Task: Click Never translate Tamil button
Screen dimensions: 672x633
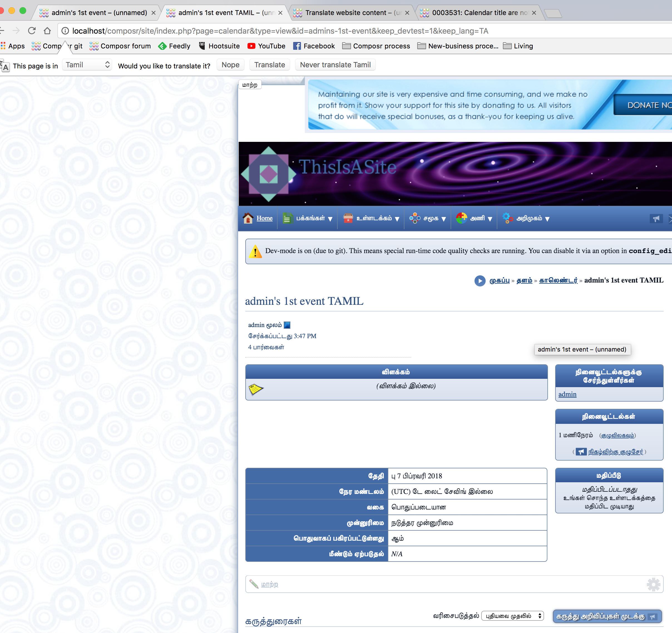Action: pyautogui.click(x=335, y=65)
